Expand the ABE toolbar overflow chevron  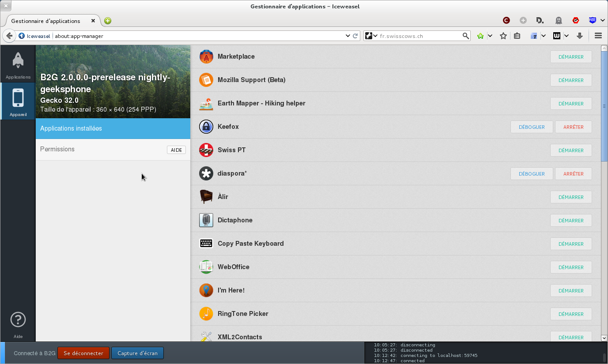(x=602, y=20)
